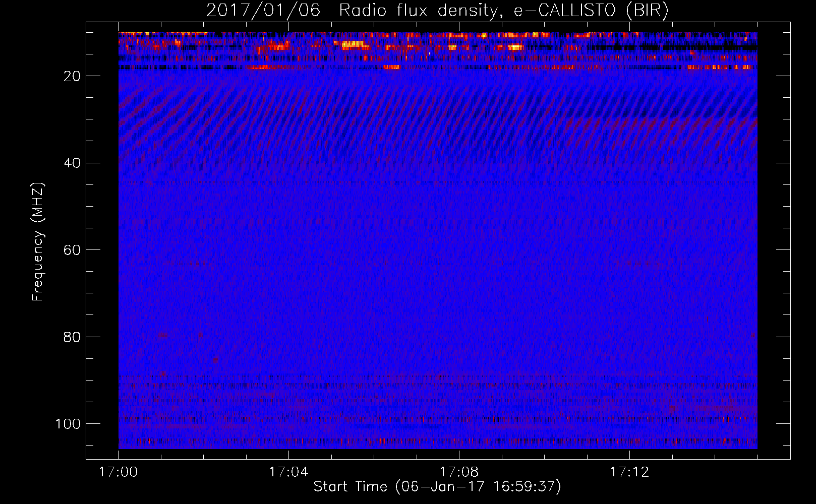Click the 20 MHz frequency tick label
816x504 pixels.
click(x=72, y=76)
